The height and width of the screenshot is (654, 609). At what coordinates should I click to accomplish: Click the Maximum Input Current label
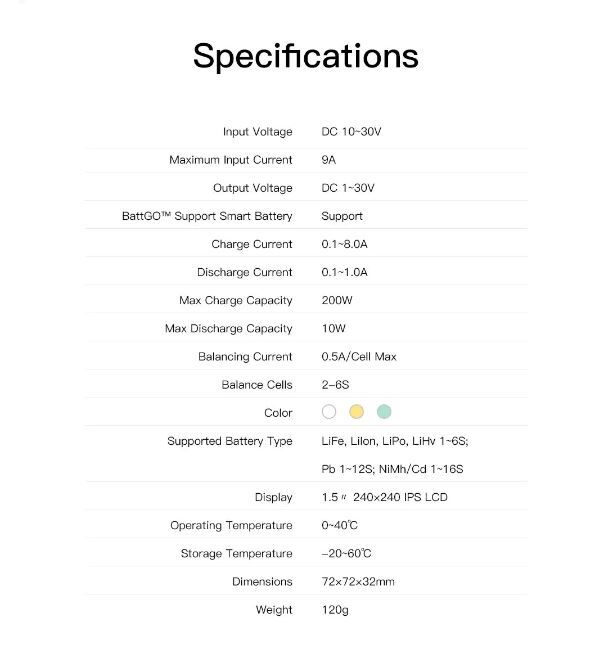click(231, 160)
